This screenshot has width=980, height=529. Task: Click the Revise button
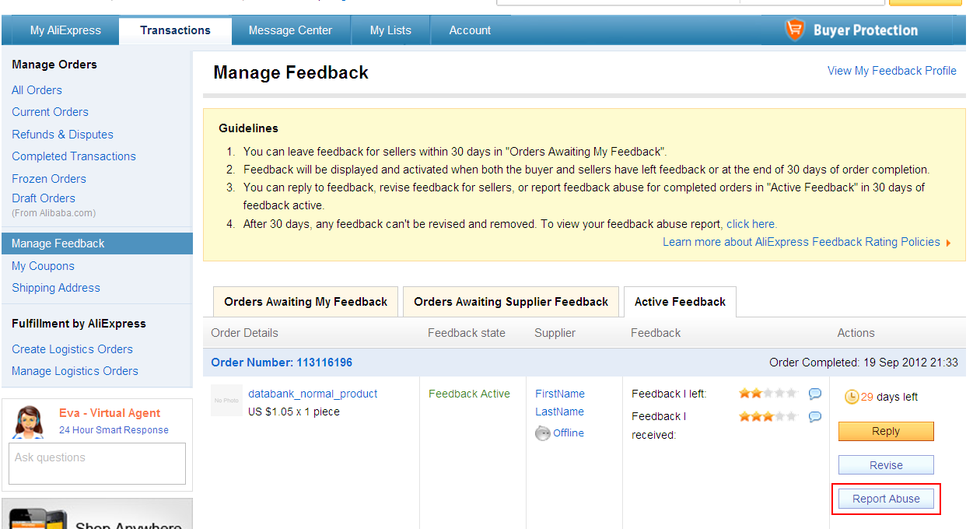coord(886,465)
